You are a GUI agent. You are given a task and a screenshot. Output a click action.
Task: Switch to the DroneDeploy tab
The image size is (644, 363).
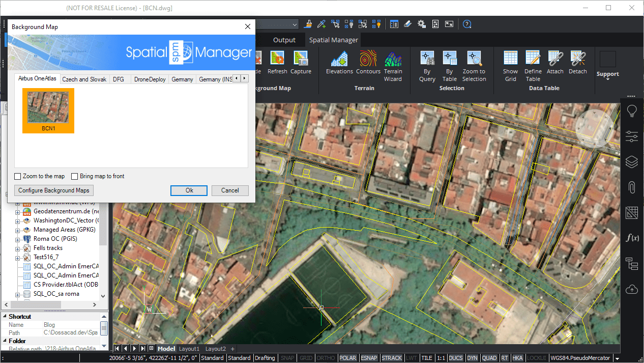150,79
